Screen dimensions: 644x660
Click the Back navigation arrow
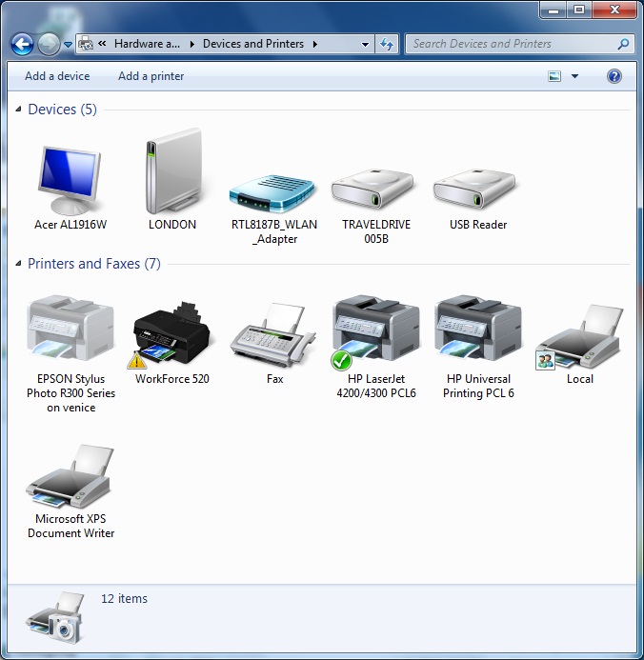(22, 44)
